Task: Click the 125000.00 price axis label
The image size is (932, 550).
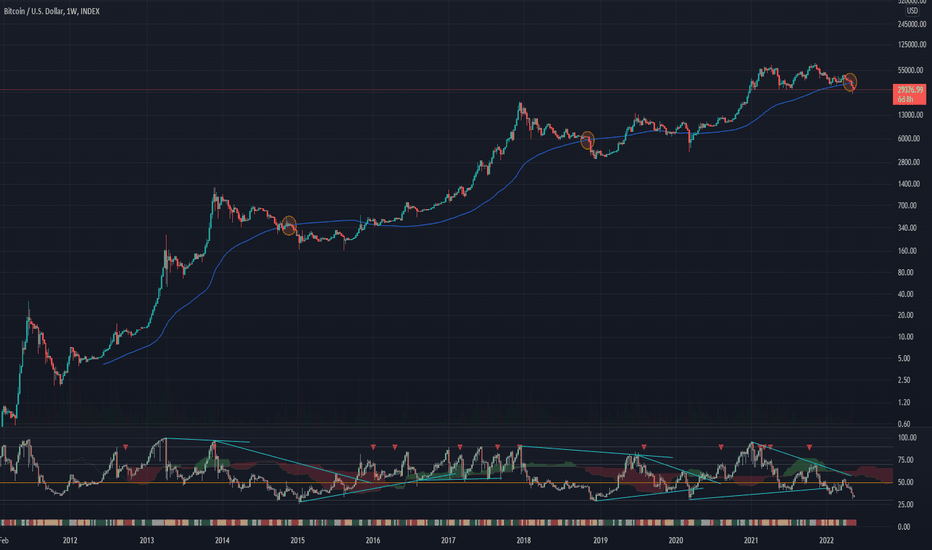Action: click(912, 45)
